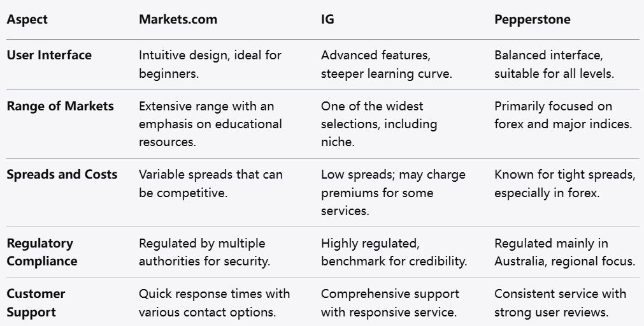644x326 pixels.
Task: Select the Regulatory Compliance row label
Action: click(41, 252)
